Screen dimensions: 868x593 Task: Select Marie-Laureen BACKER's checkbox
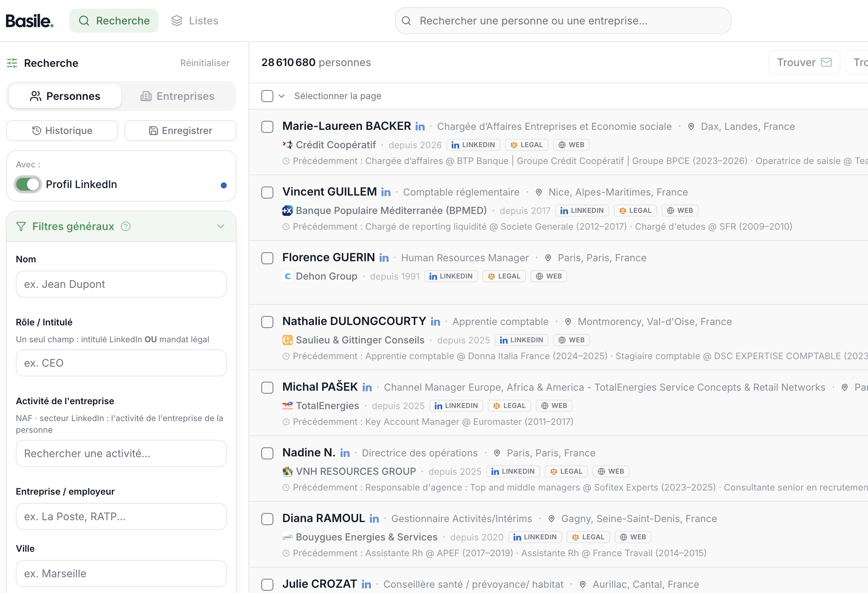pos(267,127)
